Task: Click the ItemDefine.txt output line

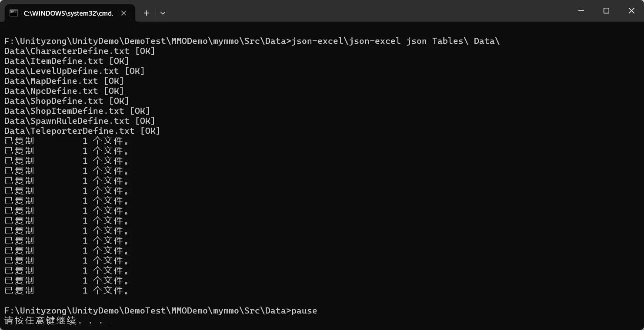Action: click(x=67, y=61)
